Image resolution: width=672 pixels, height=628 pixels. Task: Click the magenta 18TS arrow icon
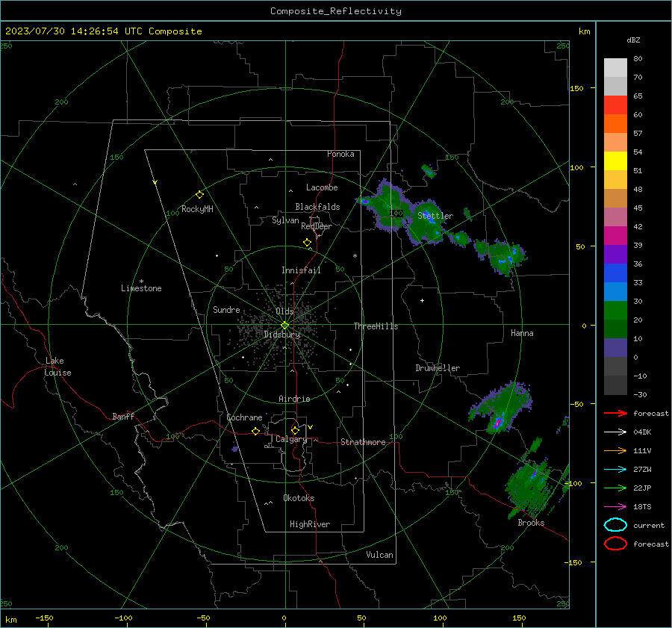[615, 507]
